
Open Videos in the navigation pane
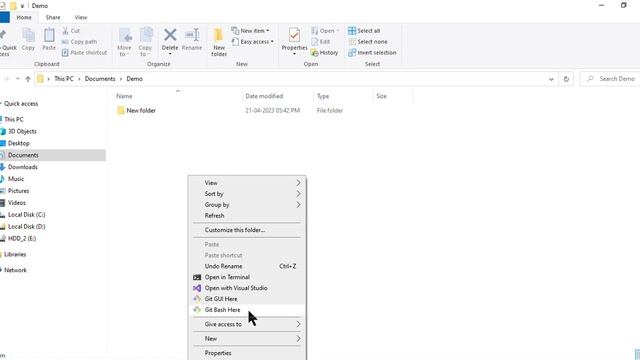17,202
